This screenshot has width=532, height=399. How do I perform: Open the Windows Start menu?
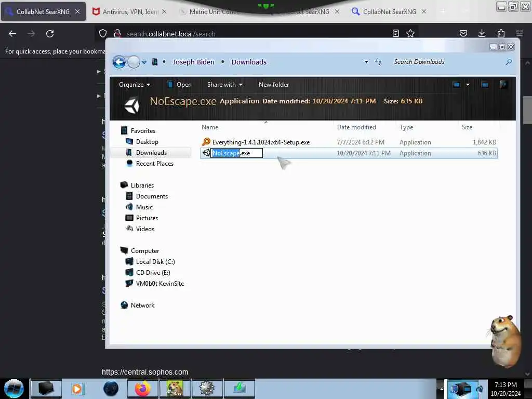[14, 389]
